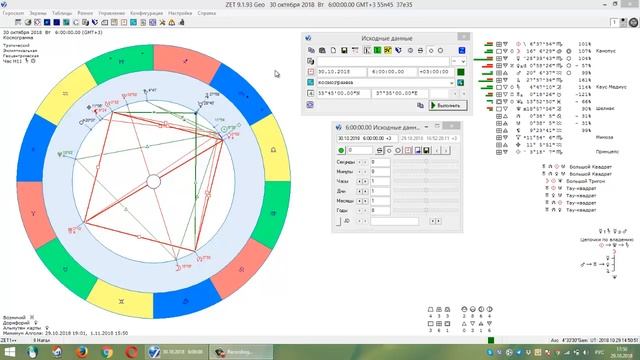Image resolution: width=640 pixels, height=360 pixels.
Task: Click the Часы slider
Action: (x=426, y=181)
